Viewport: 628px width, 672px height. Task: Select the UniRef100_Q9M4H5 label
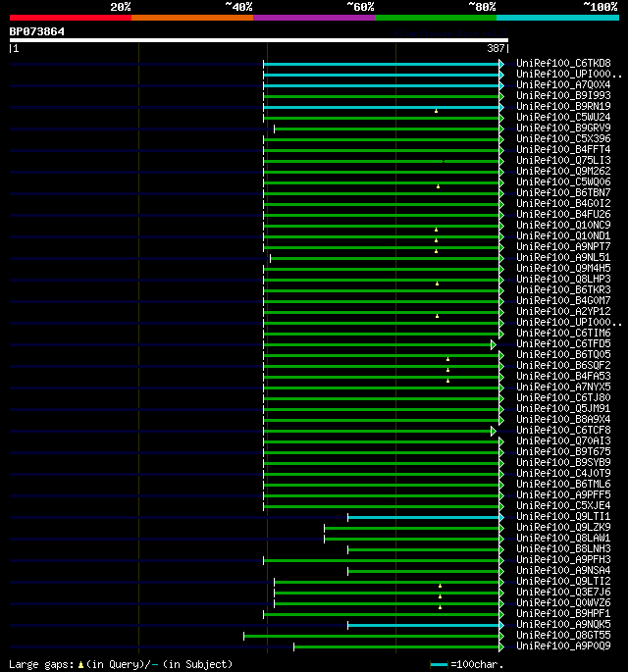(563, 268)
